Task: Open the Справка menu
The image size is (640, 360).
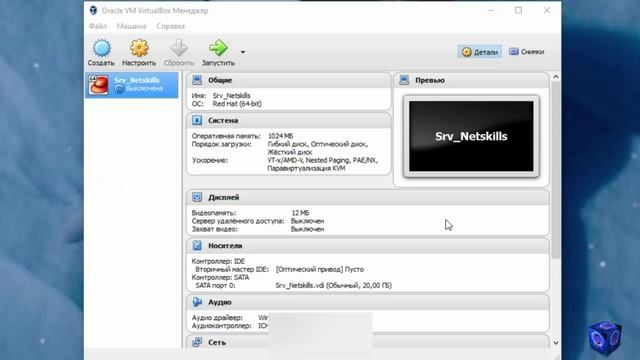Action: (171, 26)
